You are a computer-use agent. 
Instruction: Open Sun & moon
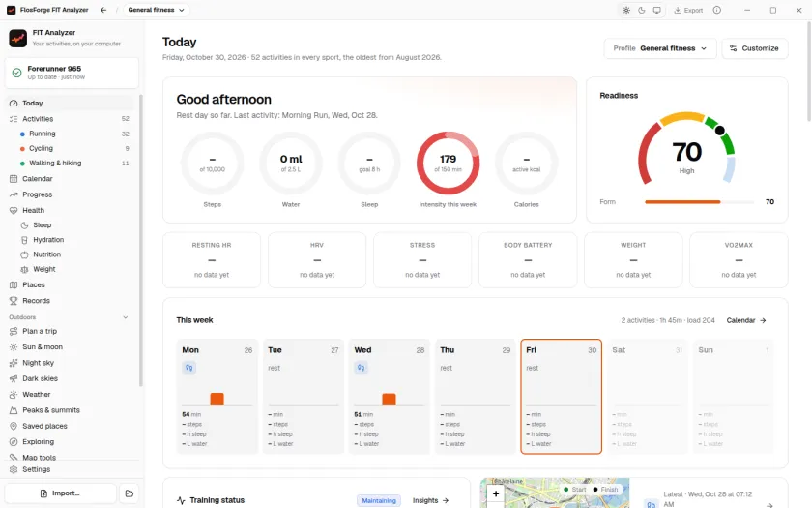click(72, 346)
